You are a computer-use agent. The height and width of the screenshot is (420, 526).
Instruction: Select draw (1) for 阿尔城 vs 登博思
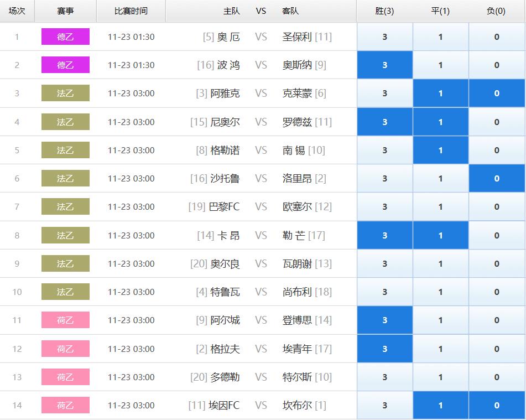click(440, 320)
